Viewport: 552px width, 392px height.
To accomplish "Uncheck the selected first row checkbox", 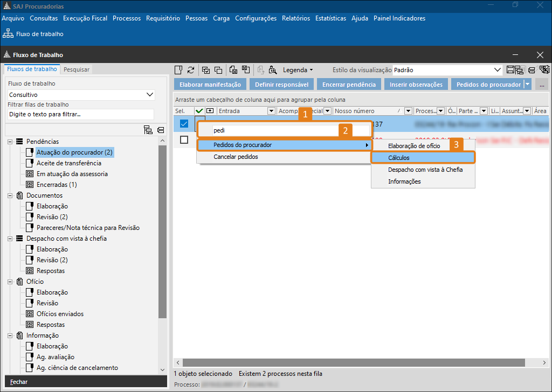I will 184,124.
